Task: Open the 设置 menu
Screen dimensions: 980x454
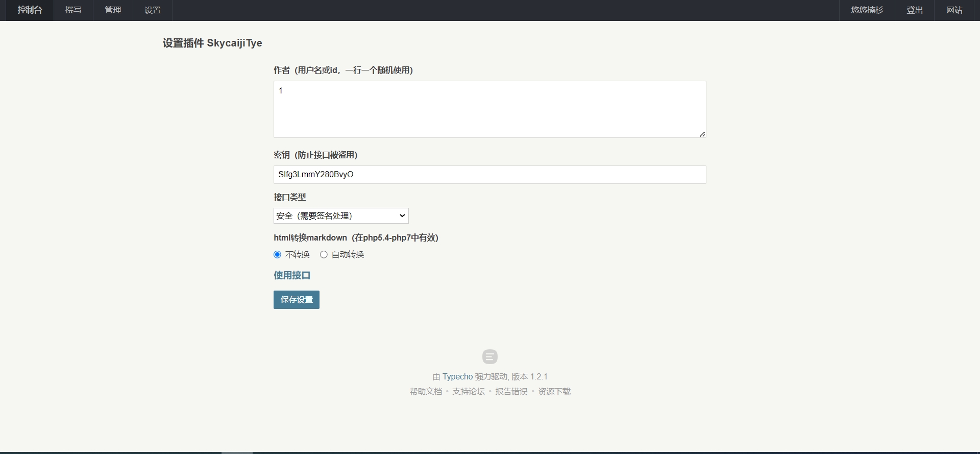Action: [x=152, y=10]
